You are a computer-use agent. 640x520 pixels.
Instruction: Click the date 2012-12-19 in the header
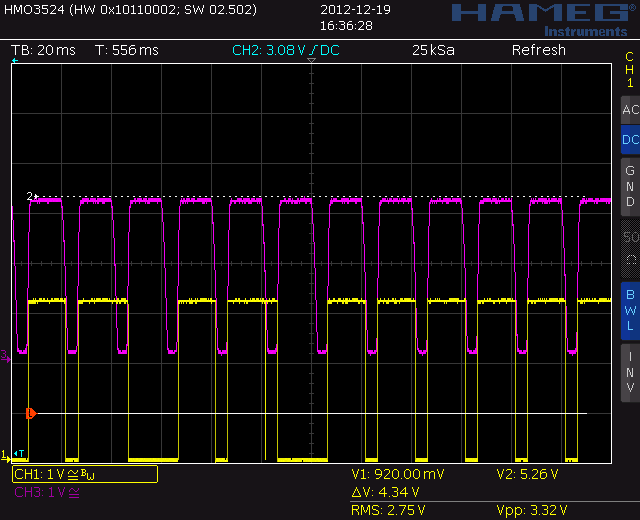pyautogui.click(x=355, y=9)
